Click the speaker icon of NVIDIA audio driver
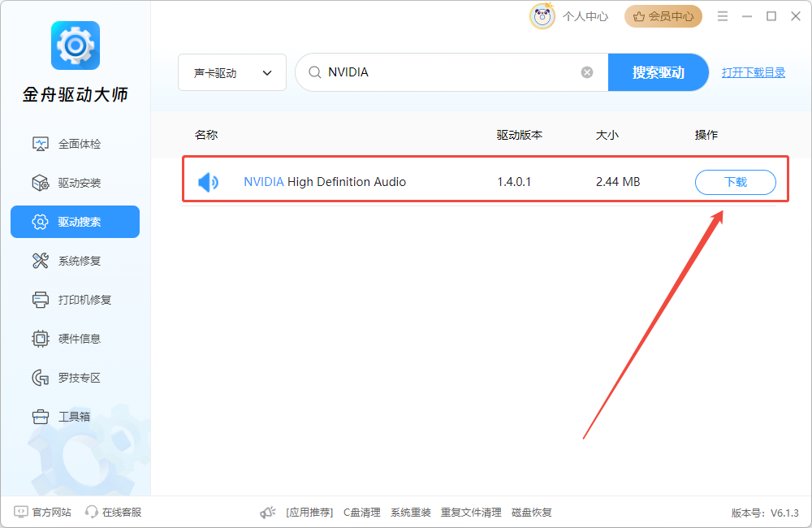812x528 pixels. pos(208,183)
